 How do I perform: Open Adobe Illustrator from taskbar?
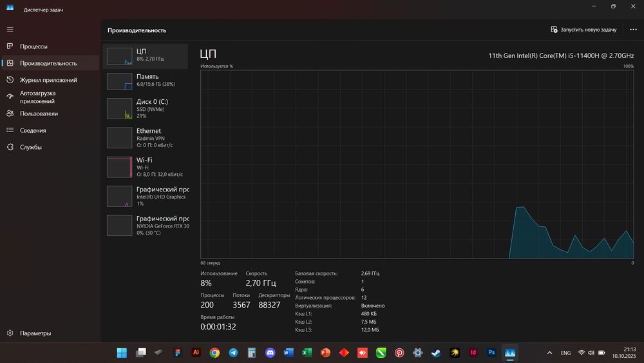(x=196, y=353)
